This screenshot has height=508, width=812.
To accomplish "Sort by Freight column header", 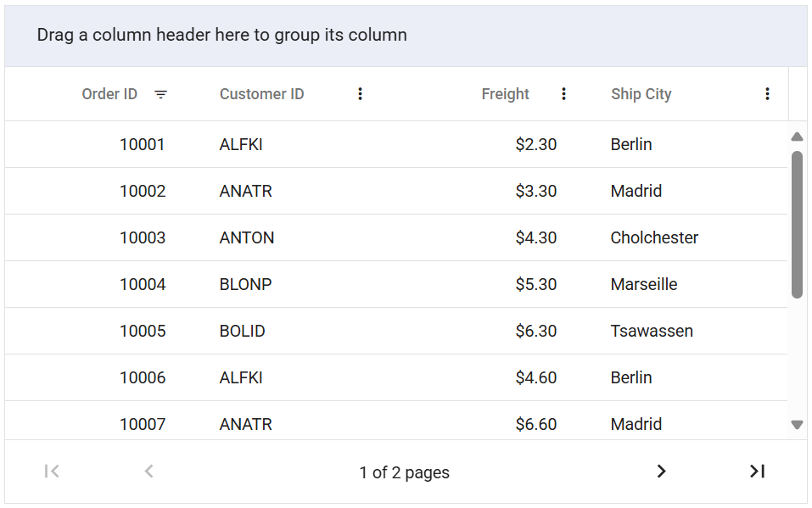I will tap(505, 94).
